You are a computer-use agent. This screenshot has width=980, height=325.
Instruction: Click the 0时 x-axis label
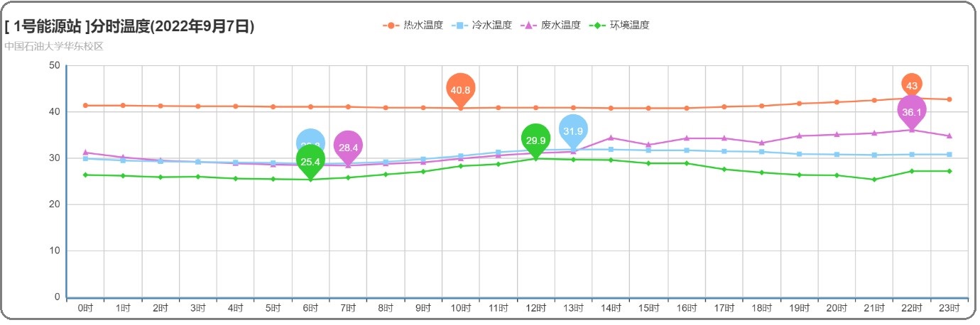pyautogui.click(x=85, y=308)
